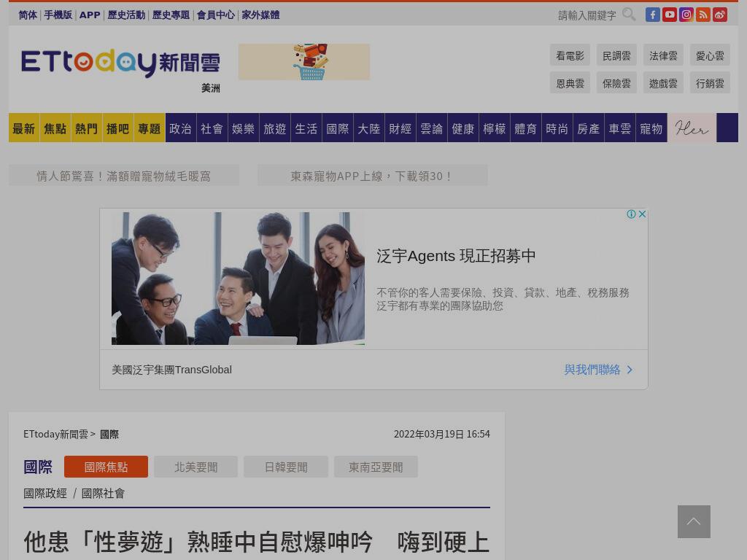Open the 社會 section
The width and height of the screenshot is (747, 560).
[212, 128]
